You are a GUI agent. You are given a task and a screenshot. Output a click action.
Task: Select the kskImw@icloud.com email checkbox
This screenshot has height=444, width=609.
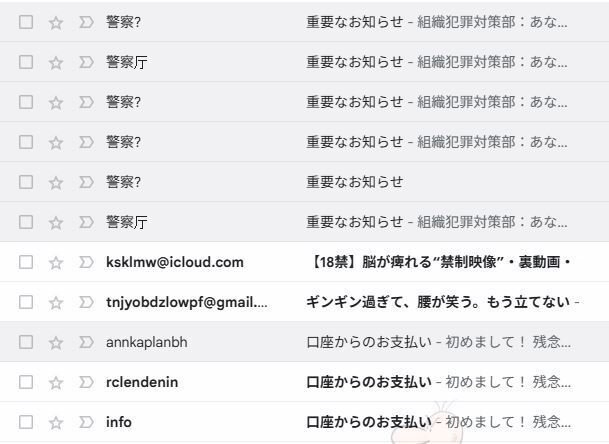coord(26,262)
